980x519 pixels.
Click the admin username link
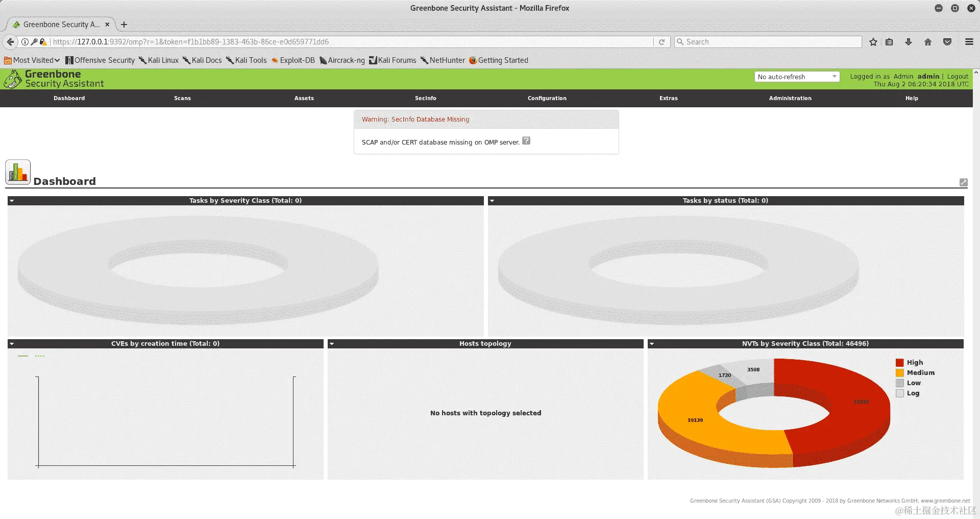pyautogui.click(x=928, y=76)
